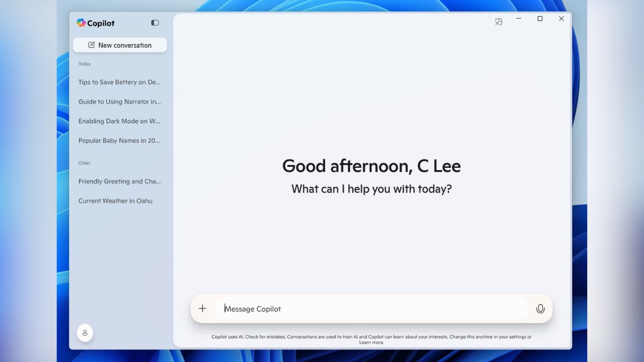Open the Popular Baby Names chat
The image size is (644, 362).
tap(119, 140)
